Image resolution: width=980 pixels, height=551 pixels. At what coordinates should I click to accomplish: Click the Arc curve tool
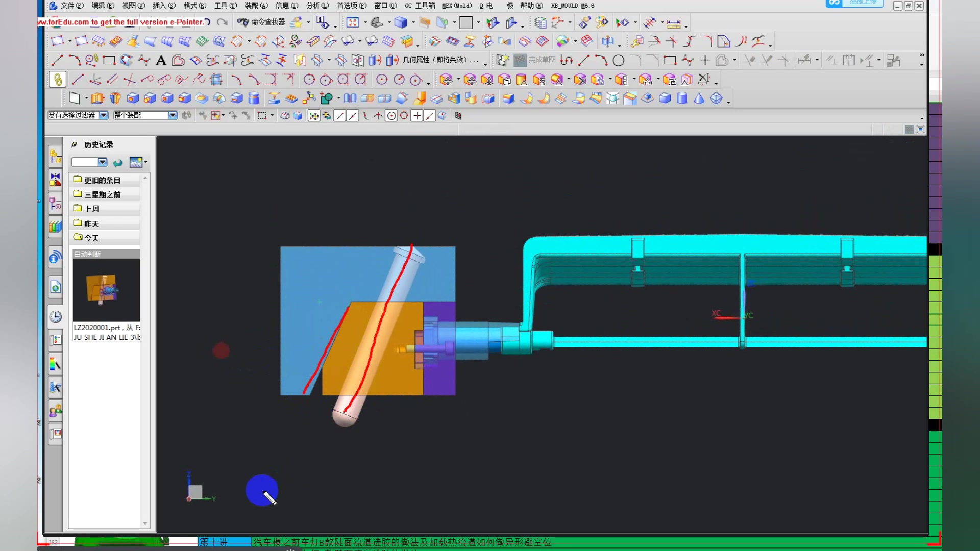coord(75,61)
